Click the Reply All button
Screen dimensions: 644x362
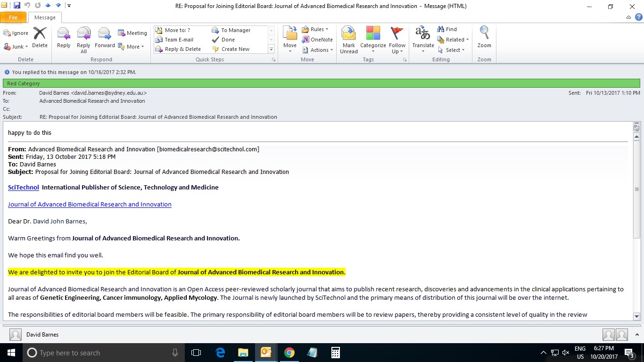point(83,40)
